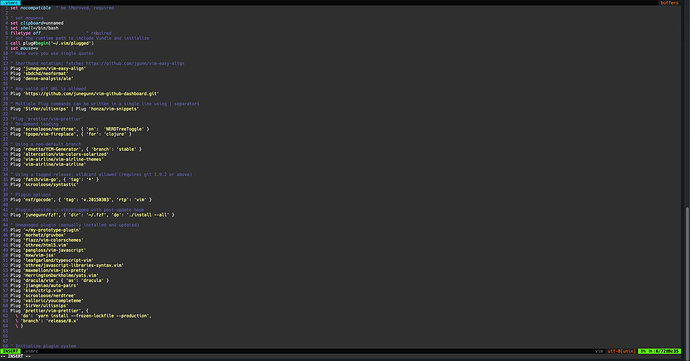Click Plug 'scrooloose/nerdtree' on line 58
Viewport: 690px width, 361px height.
(43, 295)
